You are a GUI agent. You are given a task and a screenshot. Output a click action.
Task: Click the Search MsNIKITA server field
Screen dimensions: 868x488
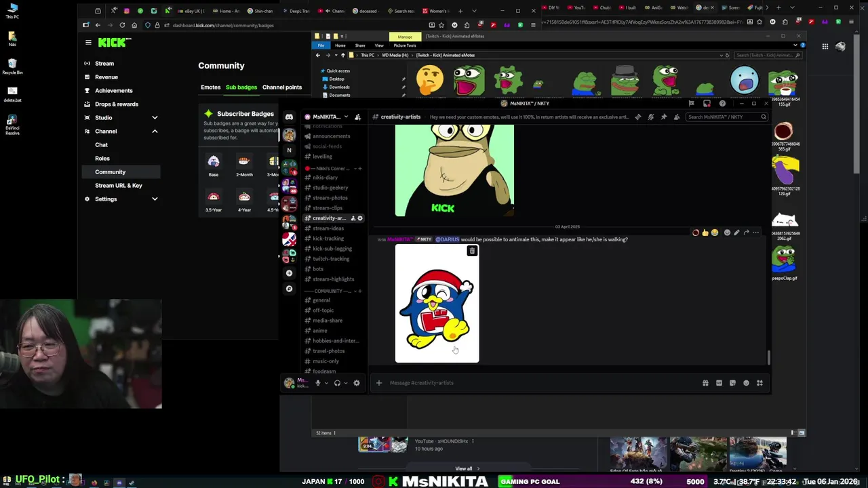click(x=726, y=117)
